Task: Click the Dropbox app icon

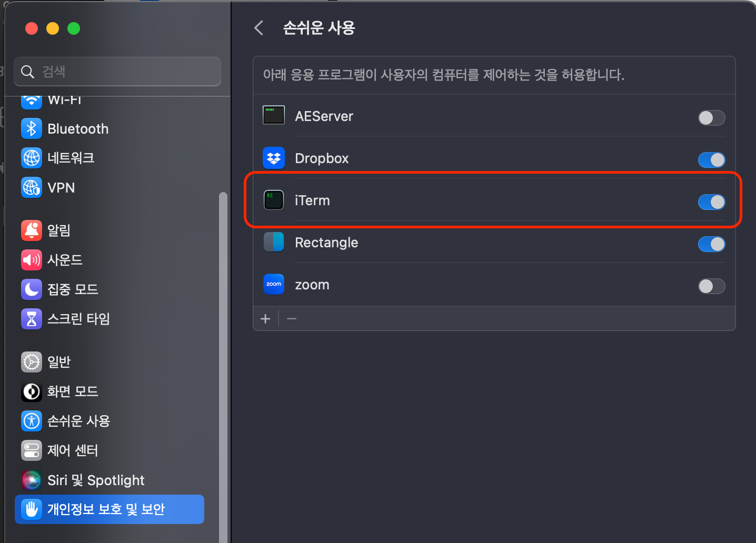Action: pos(274,158)
